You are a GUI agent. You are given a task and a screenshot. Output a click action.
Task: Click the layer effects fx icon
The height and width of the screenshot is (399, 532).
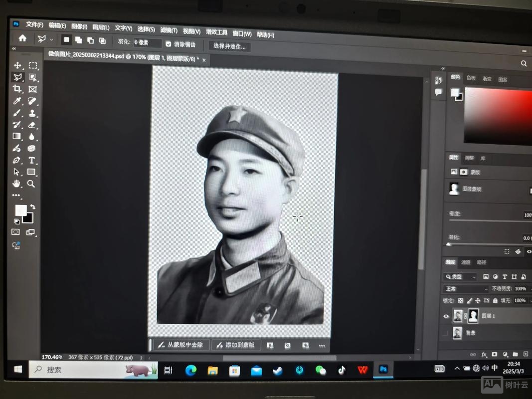[484, 355]
